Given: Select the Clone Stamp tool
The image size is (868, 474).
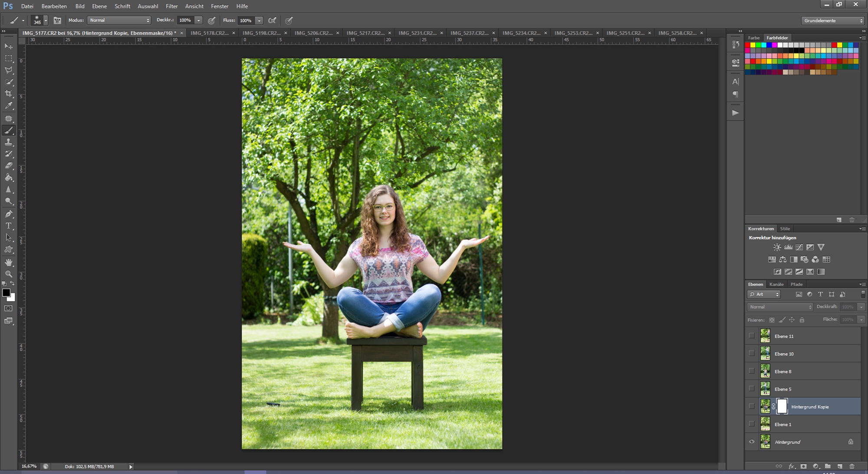Looking at the screenshot, I should [x=9, y=142].
